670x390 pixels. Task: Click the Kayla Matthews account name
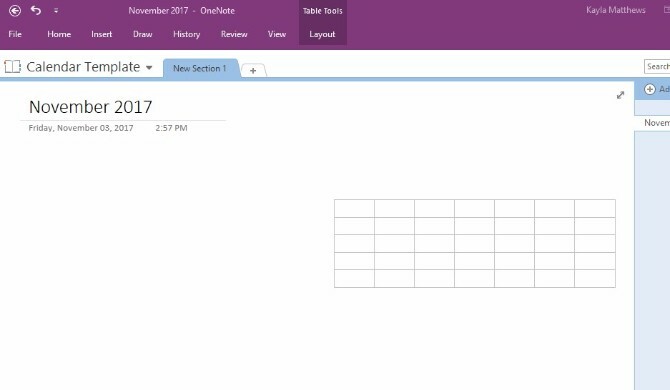click(x=616, y=10)
